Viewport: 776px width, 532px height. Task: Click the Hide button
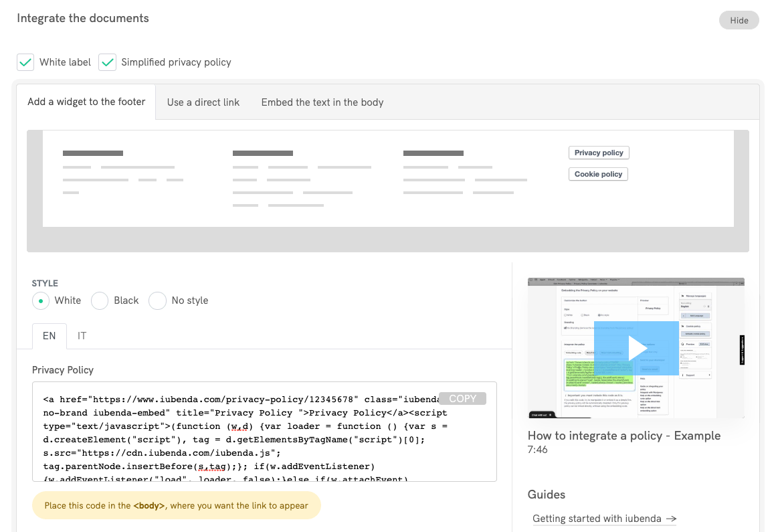tap(738, 20)
